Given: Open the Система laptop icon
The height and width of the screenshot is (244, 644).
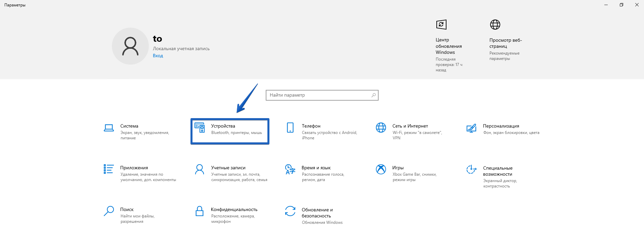Looking at the screenshot, I should [x=109, y=128].
